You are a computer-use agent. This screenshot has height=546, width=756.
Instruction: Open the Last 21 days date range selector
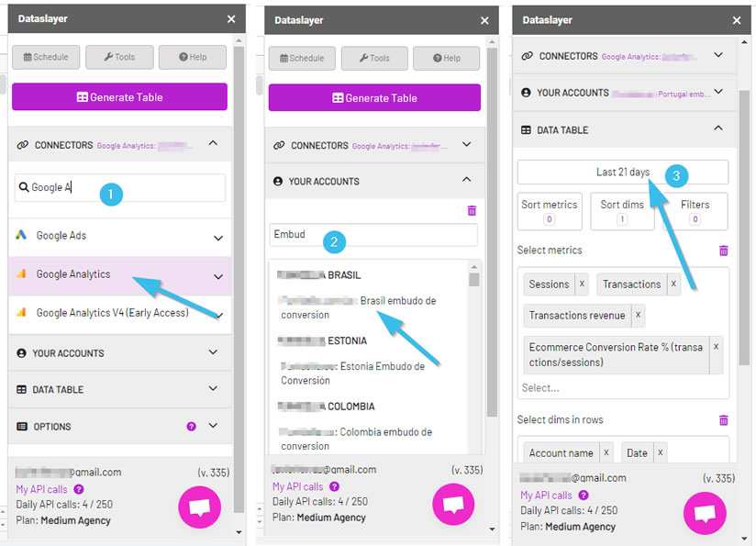pyautogui.click(x=622, y=173)
